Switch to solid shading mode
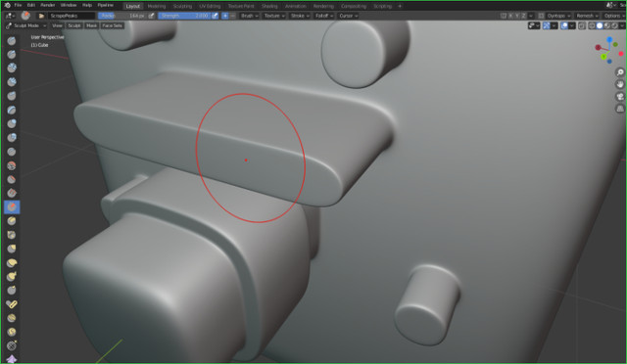The height and width of the screenshot is (364, 627). click(x=600, y=25)
